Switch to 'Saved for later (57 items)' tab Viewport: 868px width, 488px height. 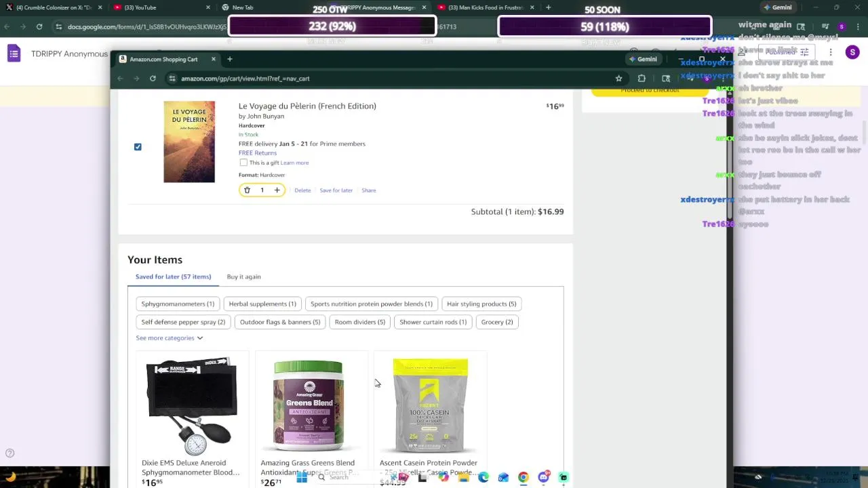173,277
